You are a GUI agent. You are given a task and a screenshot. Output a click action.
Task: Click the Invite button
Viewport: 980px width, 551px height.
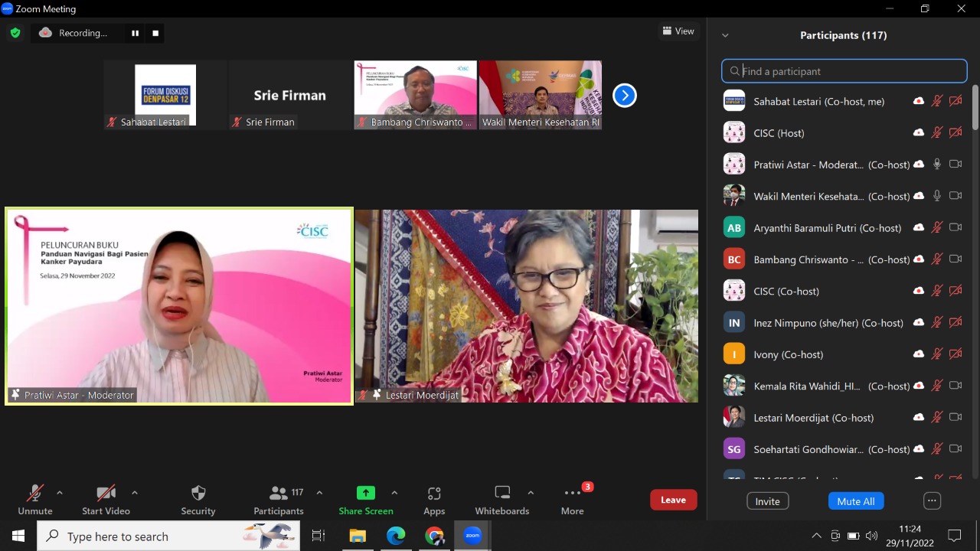click(x=767, y=501)
